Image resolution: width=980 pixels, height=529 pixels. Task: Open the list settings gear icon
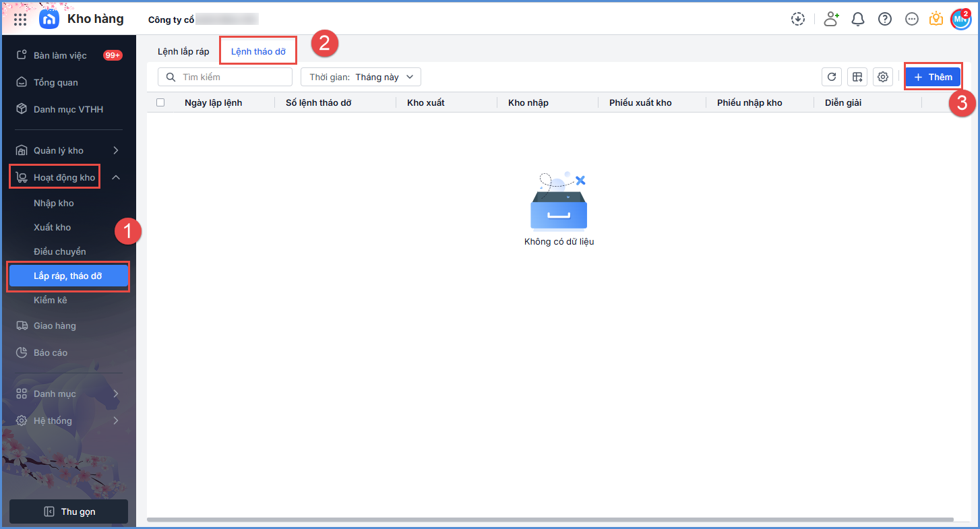pos(883,77)
